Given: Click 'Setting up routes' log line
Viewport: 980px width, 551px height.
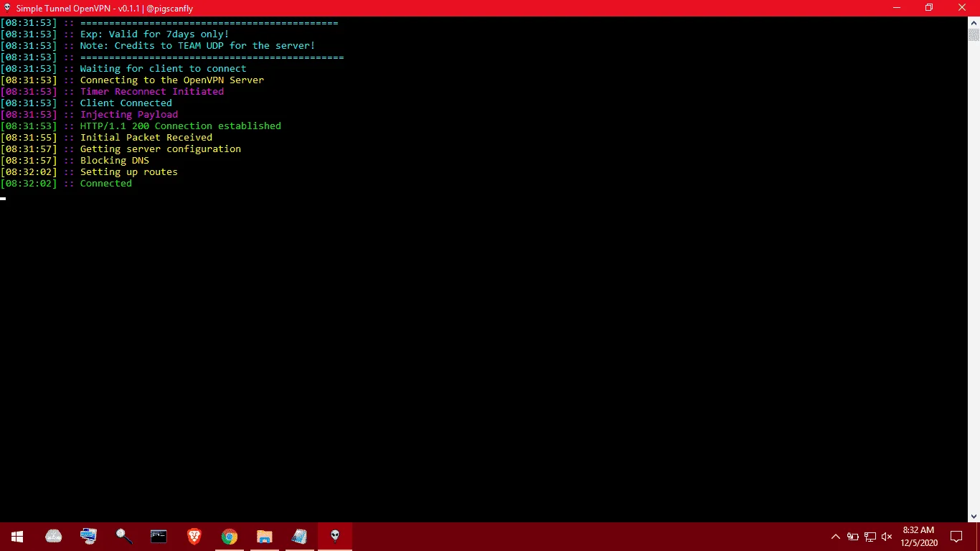Looking at the screenshot, I should pos(128,172).
